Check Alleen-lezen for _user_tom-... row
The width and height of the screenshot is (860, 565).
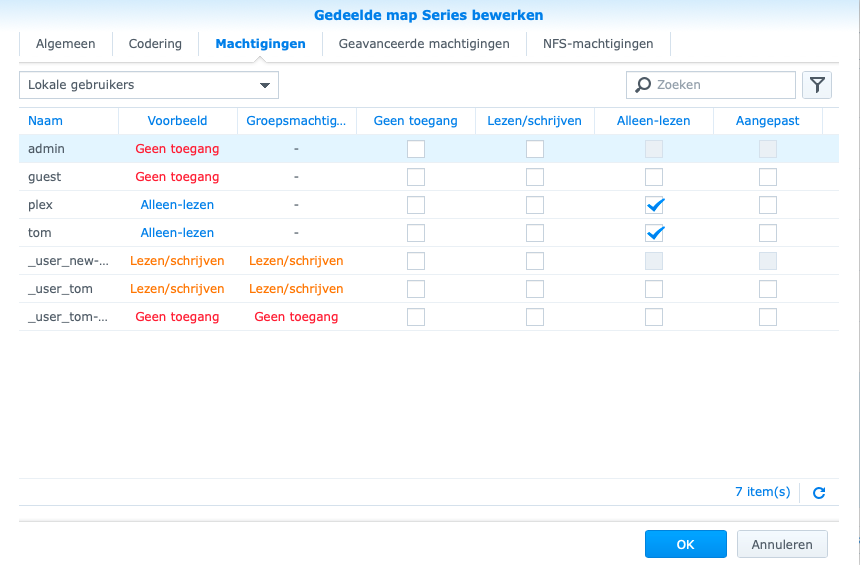pos(654,317)
